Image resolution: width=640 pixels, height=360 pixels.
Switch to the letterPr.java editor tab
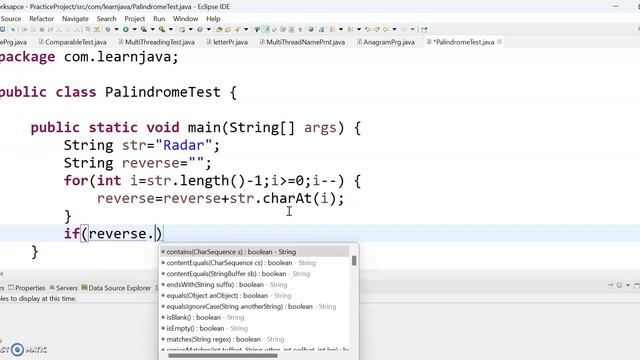click(227, 42)
